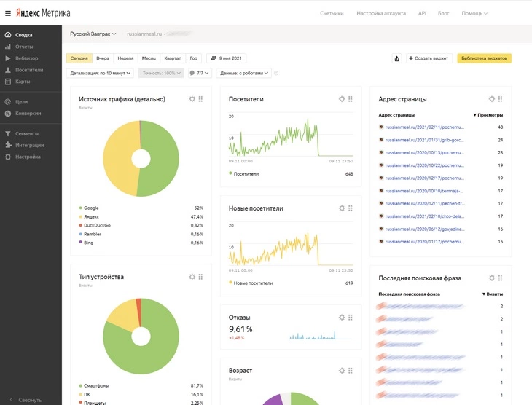Select the Вчера period tab
532x405 pixels.
click(x=103, y=58)
